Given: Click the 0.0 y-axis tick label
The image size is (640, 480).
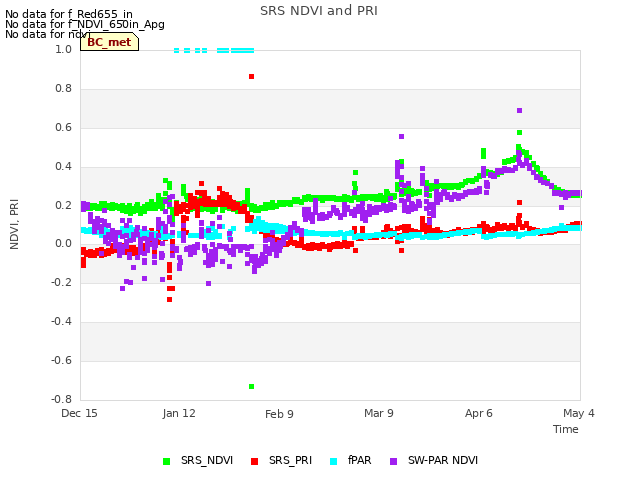Looking at the screenshot, I should (x=63, y=244).
